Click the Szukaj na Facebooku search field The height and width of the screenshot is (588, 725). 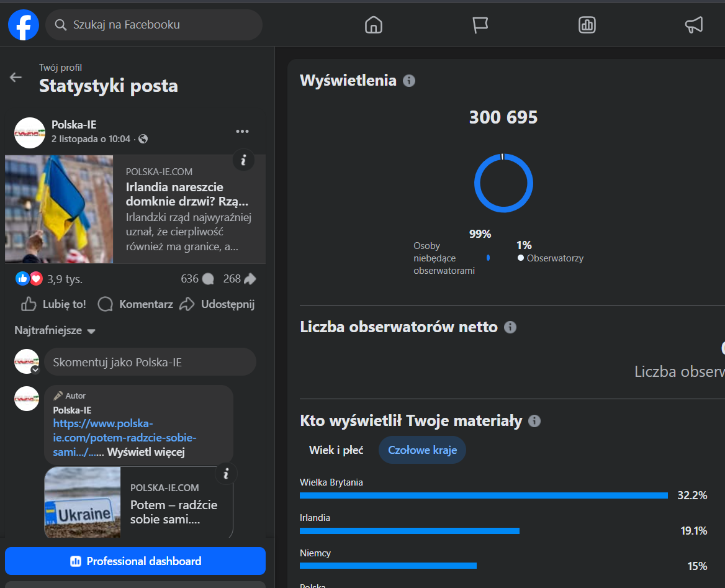pos(154,25)
